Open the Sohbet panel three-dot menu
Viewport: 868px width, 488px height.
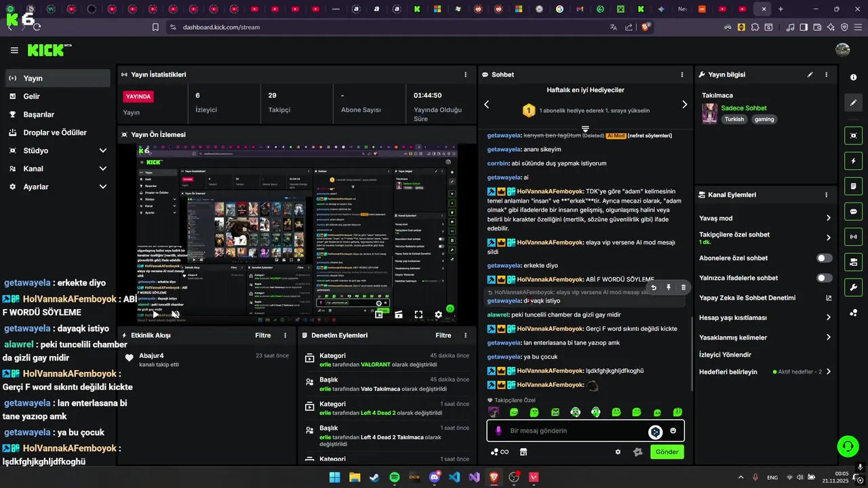tap(682, 75)
